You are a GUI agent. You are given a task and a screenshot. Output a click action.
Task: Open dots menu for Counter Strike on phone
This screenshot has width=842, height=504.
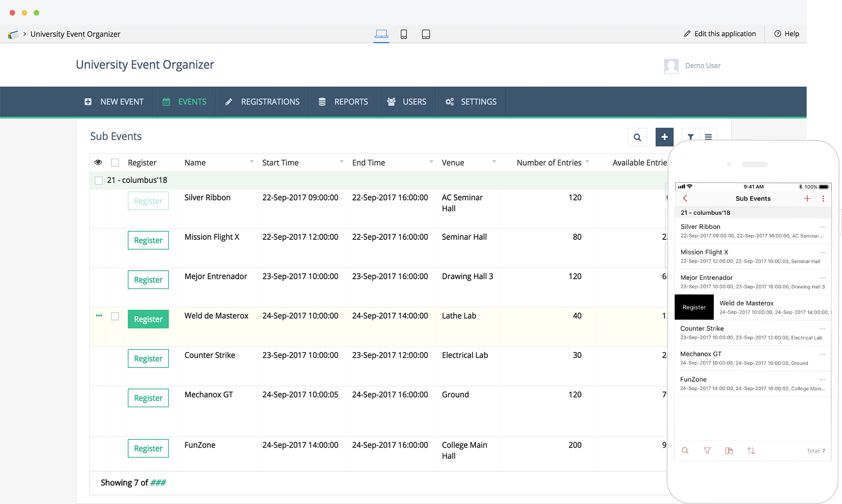[x=823, y=329]
